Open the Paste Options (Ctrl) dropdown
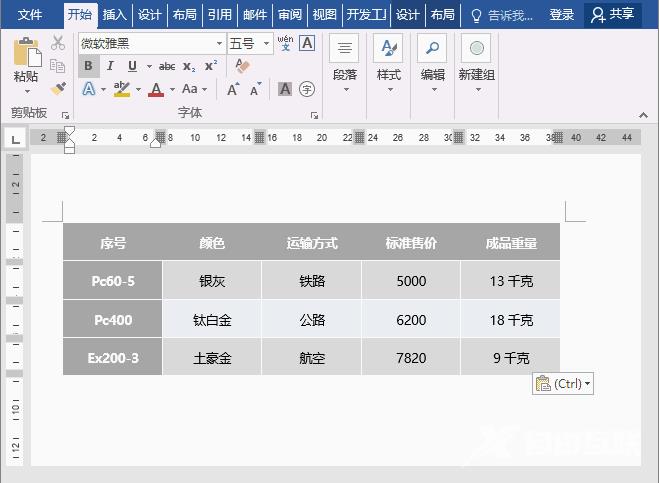Screen dimensions: 659x483 (563, 383)
